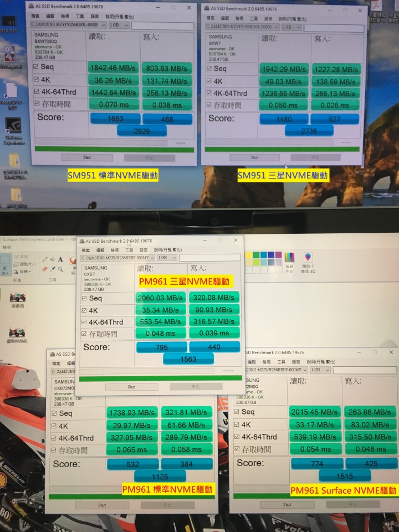This screenshot has width=399, height=532.
Task: Pick the purple color swatch in Paint palette
Action: pyautogui.click(x=279, y=255)
